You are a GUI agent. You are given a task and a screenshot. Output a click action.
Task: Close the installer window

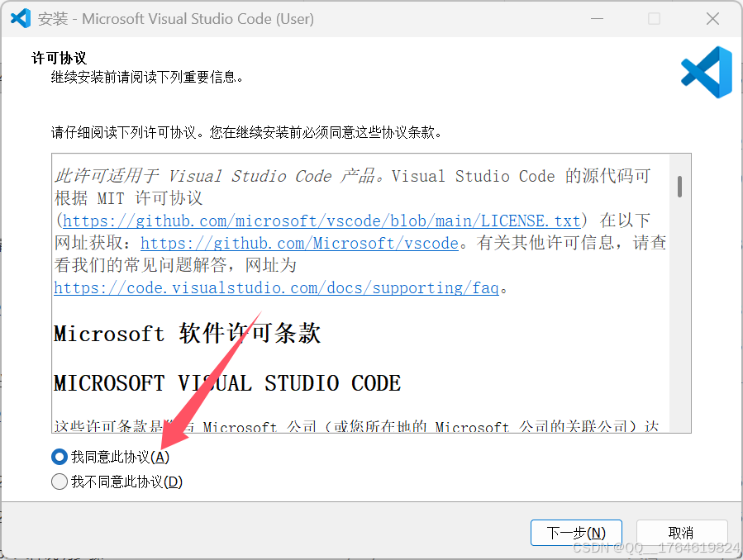click(712, 19)
